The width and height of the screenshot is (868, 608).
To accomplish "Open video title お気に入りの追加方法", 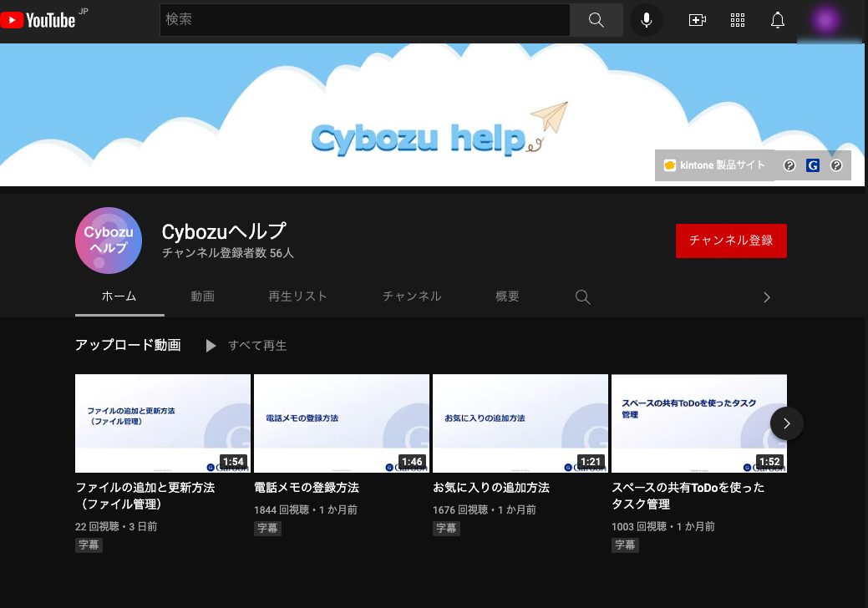I will (x=491, y=488).
